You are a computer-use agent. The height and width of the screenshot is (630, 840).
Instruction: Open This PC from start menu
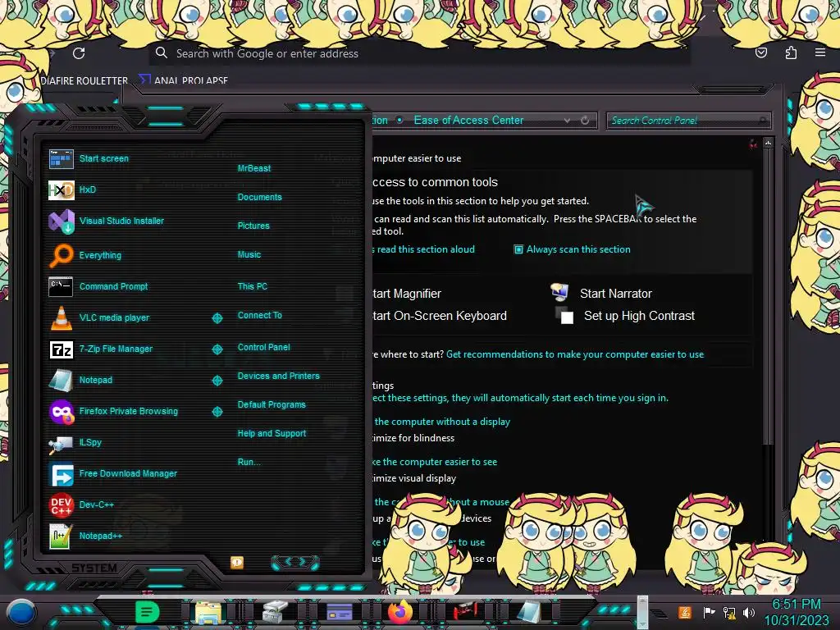click(x=253, y=286)
